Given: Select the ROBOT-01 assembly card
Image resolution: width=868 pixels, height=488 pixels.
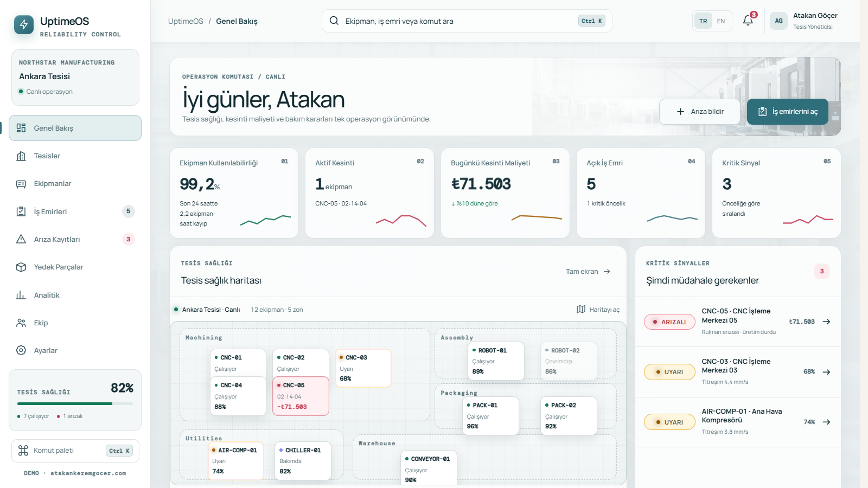Looking at the screenshot, I should [496, 361].
